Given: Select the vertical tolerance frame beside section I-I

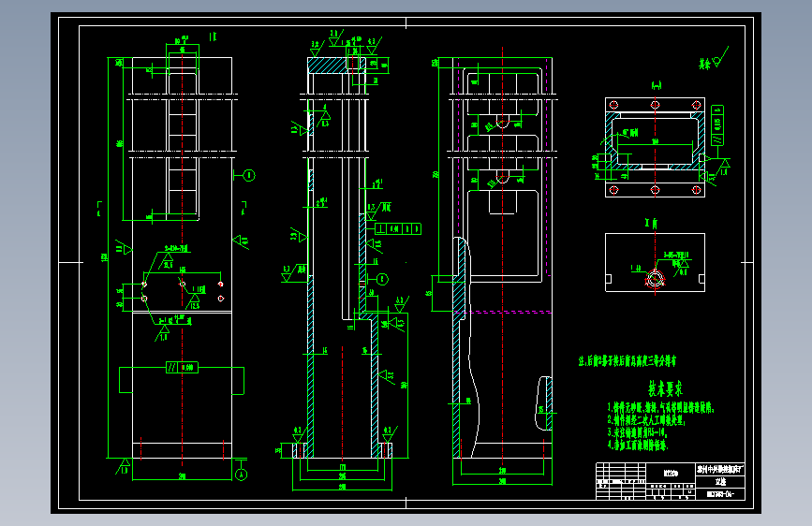Looking at the screenshot, I should pyautogui.click(x=717, y=124).
